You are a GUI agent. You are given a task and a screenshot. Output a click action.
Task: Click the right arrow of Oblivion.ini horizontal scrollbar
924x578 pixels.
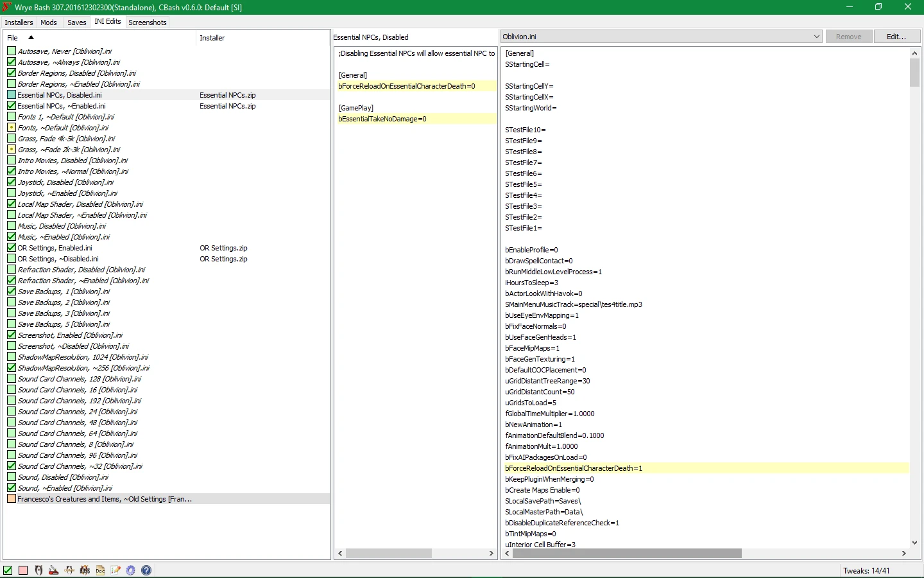[904, 553]
